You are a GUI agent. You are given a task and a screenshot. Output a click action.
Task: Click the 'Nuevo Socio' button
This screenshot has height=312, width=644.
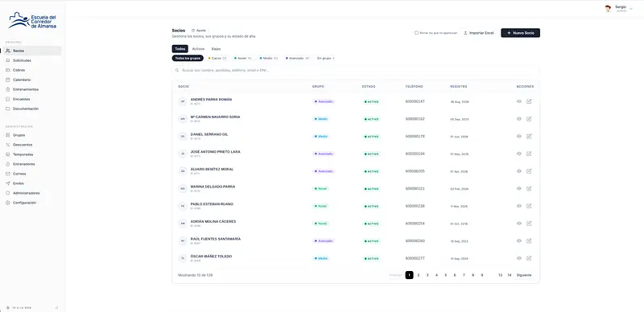coord(520,33)
